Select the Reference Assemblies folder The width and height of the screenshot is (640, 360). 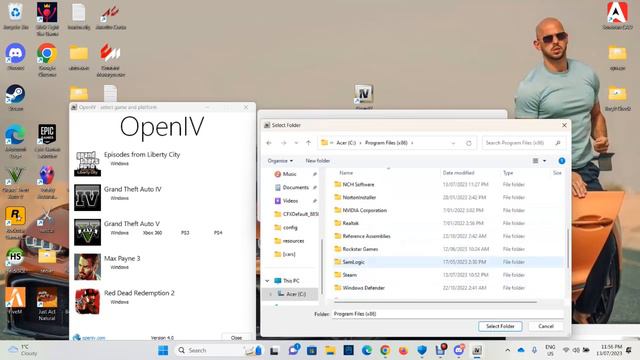366,236
